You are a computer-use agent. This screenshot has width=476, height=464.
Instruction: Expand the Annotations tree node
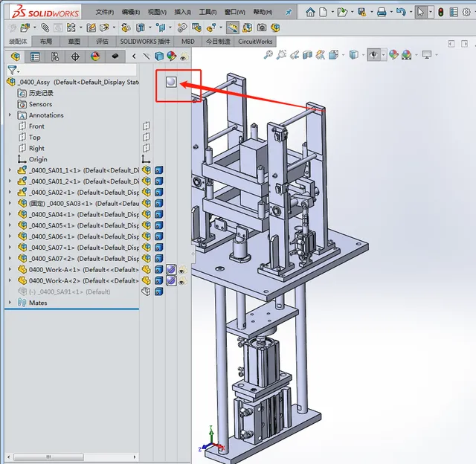[10, 115]
